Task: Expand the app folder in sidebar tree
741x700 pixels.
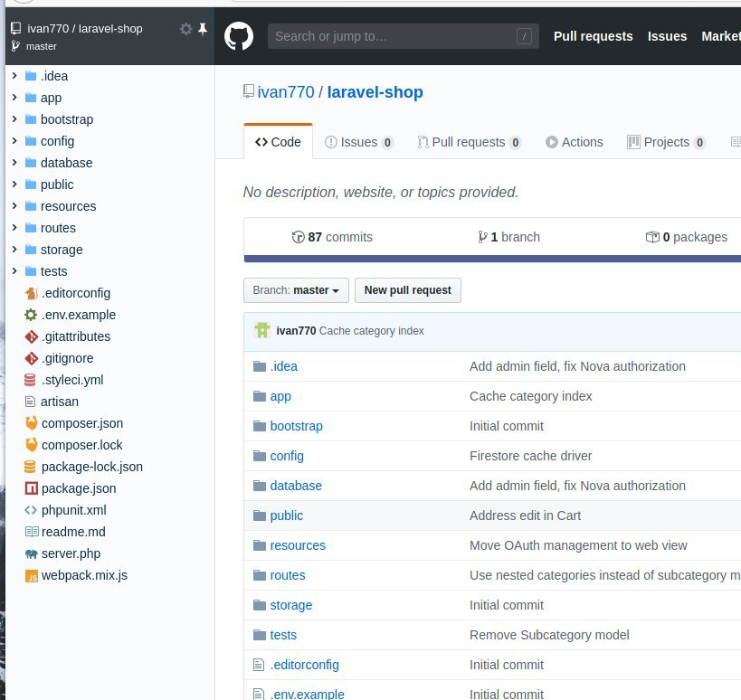Action: (x=14, y=98)
